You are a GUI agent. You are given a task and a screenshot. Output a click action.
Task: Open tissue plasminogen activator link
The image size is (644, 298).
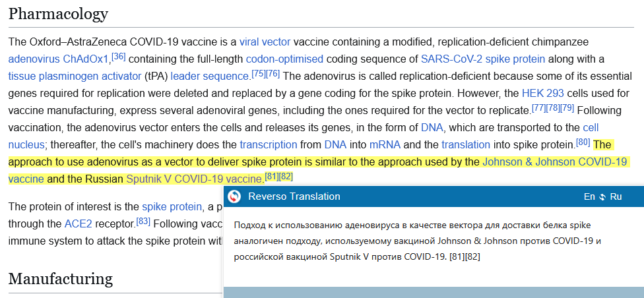point(75,75)
